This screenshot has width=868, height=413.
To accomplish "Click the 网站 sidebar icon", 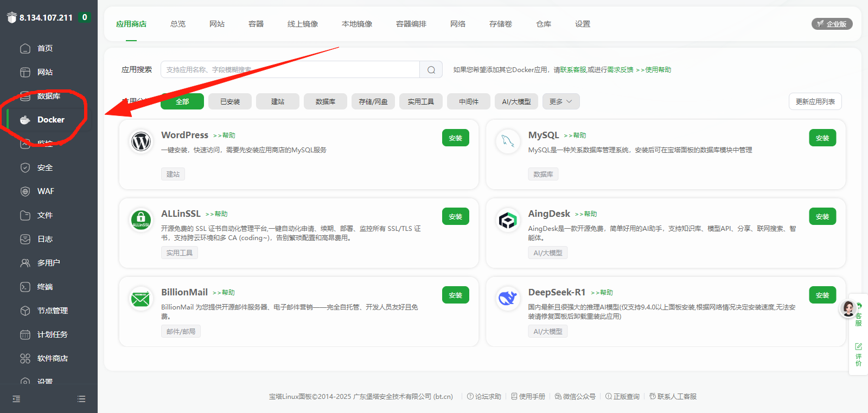I will (25, 72).
